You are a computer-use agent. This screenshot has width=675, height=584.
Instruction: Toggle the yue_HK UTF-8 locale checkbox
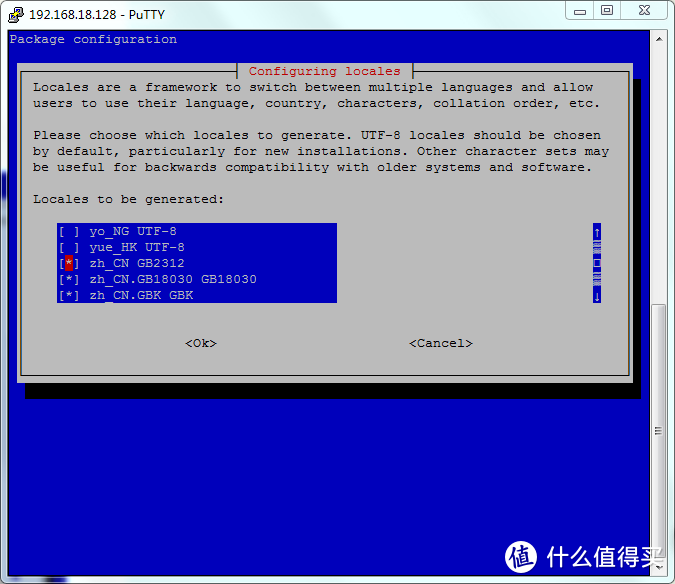coord(69,247)
